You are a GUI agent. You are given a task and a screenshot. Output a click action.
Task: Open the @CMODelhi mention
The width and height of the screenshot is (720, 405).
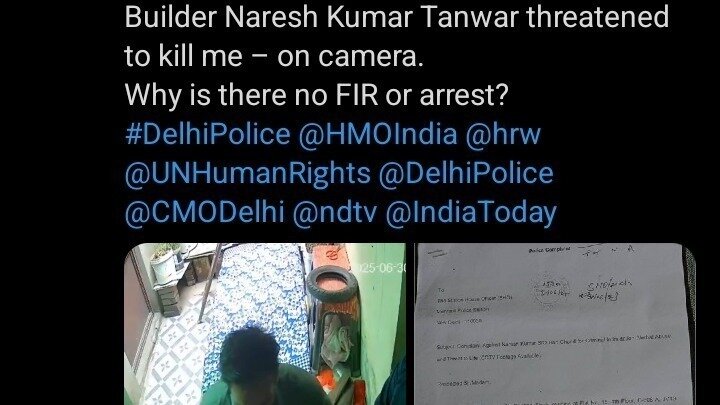[x=204, y=213]
